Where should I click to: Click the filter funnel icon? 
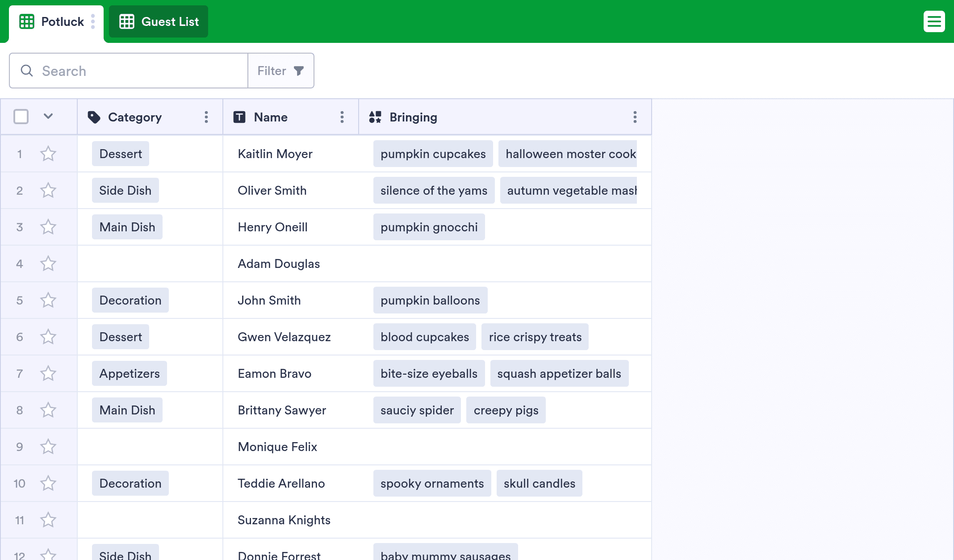tap(299, 71)
